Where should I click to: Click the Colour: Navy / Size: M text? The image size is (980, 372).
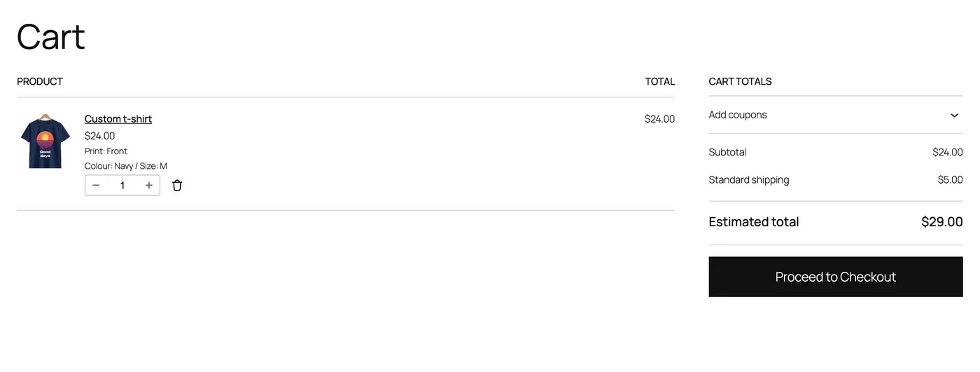click(126, 166)
